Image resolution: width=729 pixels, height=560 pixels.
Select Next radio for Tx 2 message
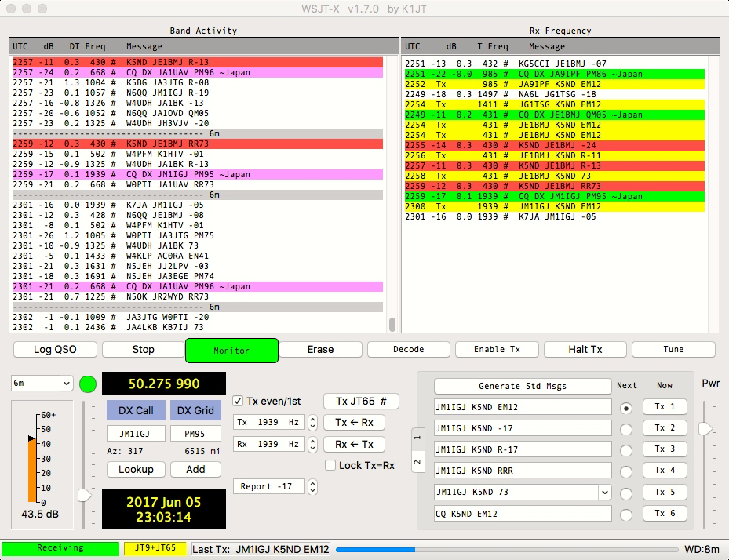coord(626,429)
